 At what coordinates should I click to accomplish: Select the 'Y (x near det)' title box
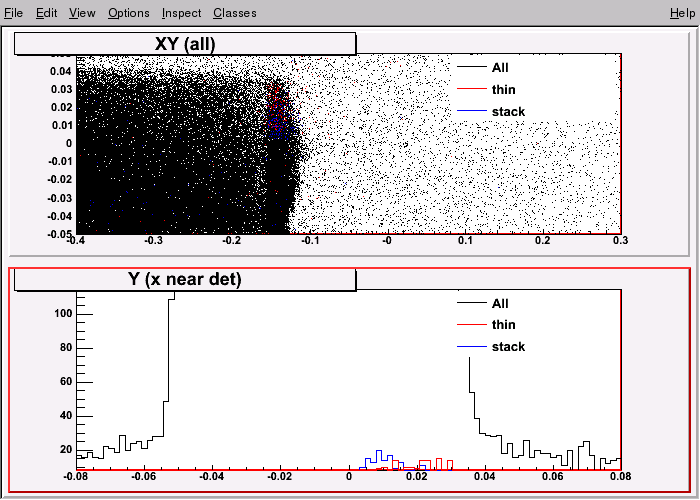pyautogui.click(x=185, y=279)
